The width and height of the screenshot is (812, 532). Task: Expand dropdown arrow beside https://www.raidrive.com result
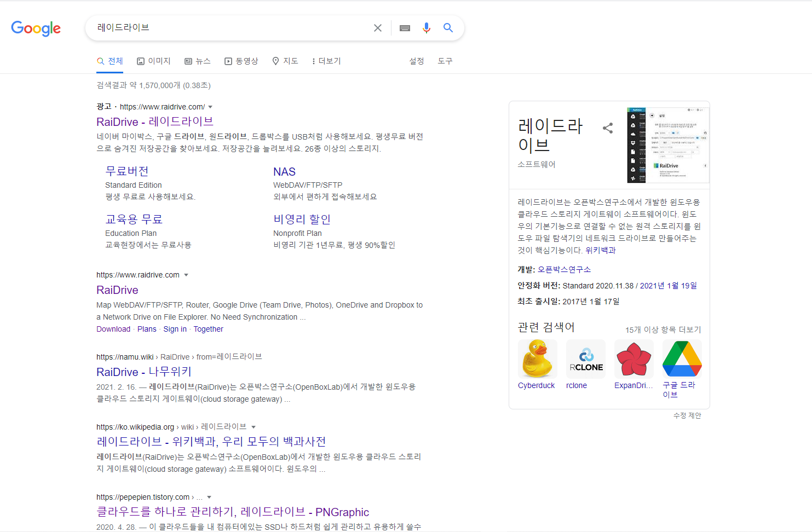(186, 275)
